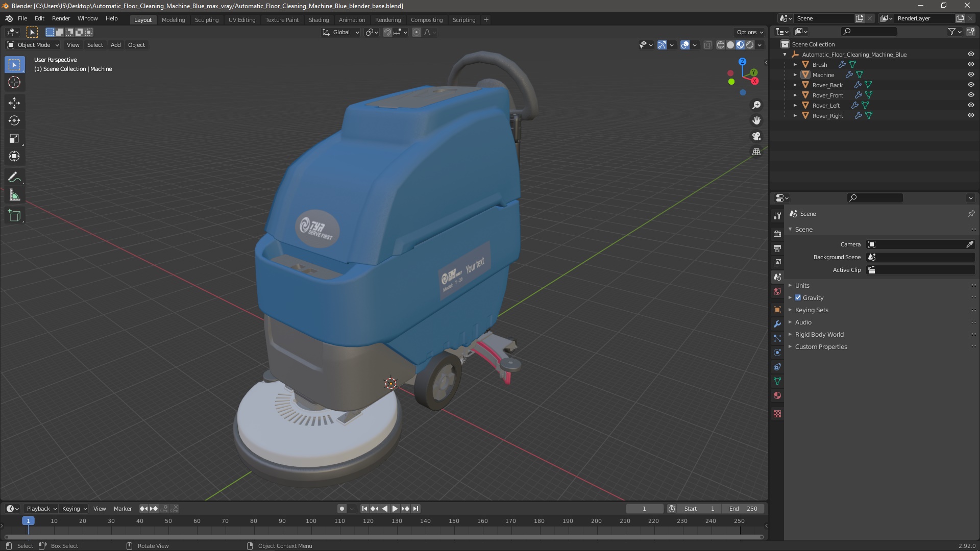
Task: Jump to the timeline start frame
Action: click(364, 509)
